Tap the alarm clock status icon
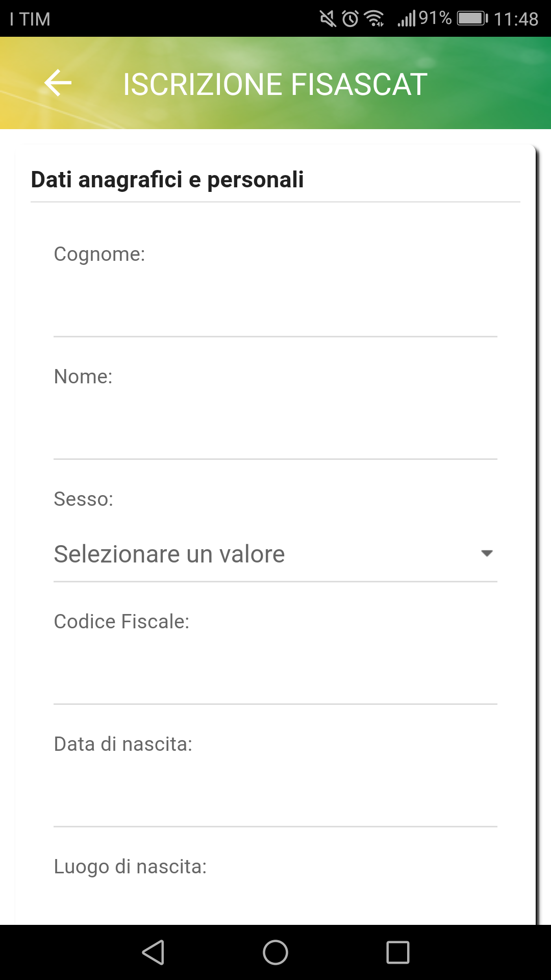 click(350, 19)
